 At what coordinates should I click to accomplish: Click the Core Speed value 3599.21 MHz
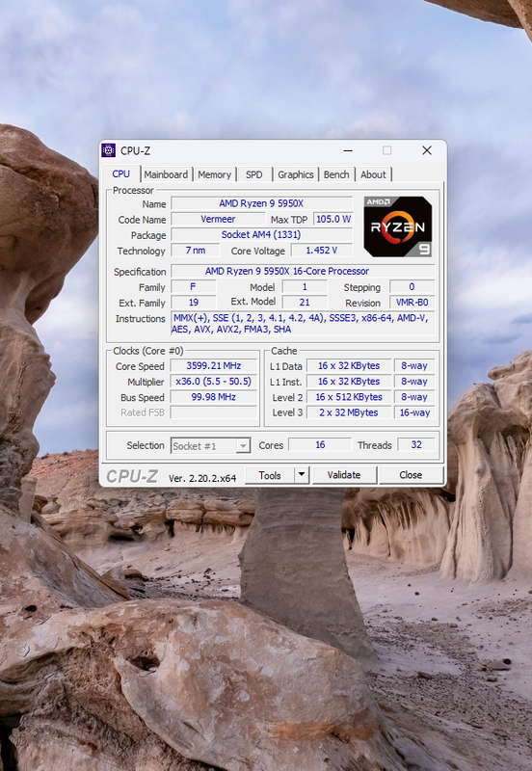[x=214, y=366]
